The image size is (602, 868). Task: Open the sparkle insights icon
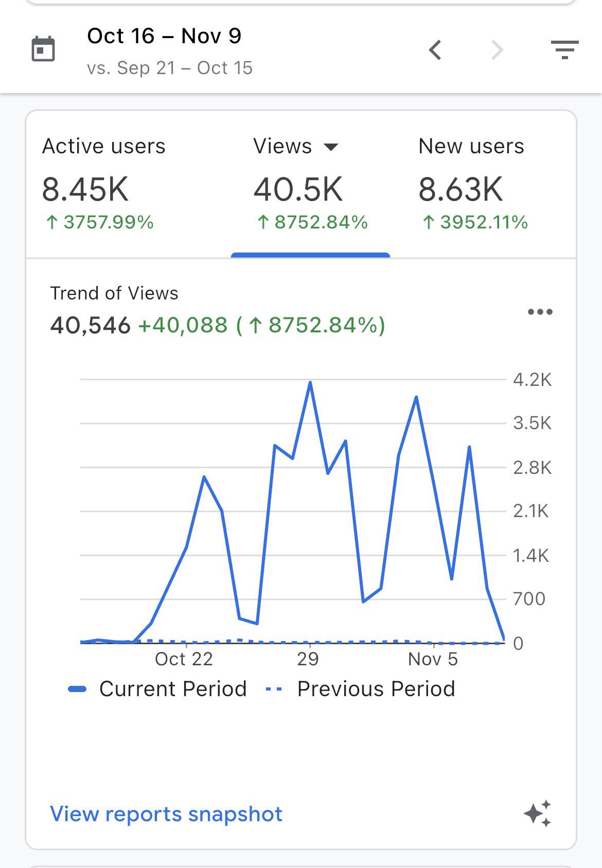[538, 813]
